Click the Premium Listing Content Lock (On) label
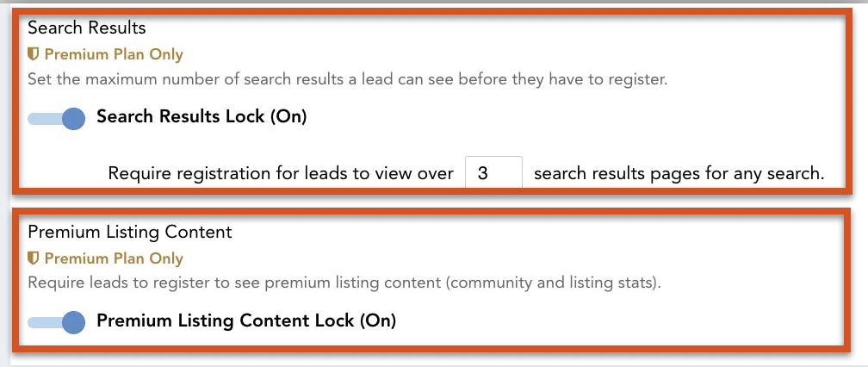Image resolution: width=868 pixels, height=367 pixels. [246, 321]
